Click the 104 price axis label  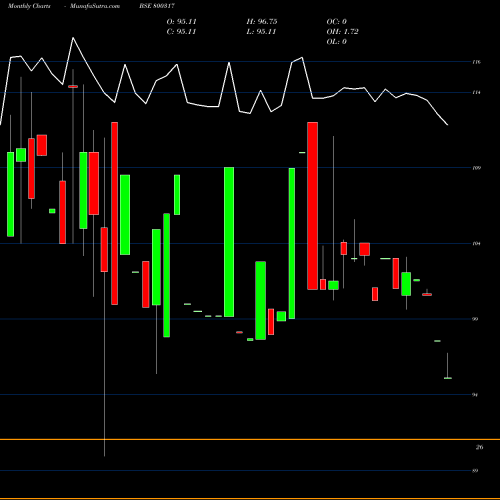(x=477, y=243)
